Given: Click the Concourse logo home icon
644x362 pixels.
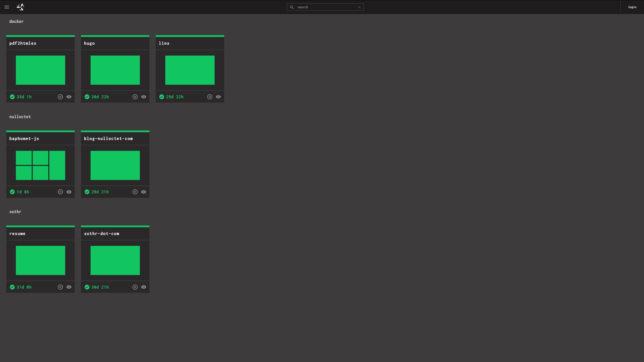Looking at the screenshot, I should [x=20, y=7].
